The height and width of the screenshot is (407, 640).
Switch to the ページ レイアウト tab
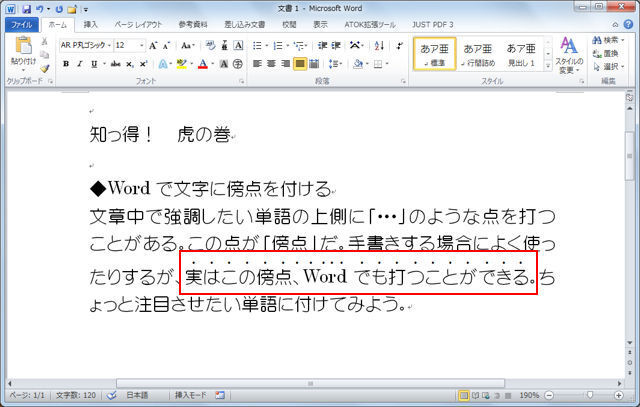coord(138,24)
